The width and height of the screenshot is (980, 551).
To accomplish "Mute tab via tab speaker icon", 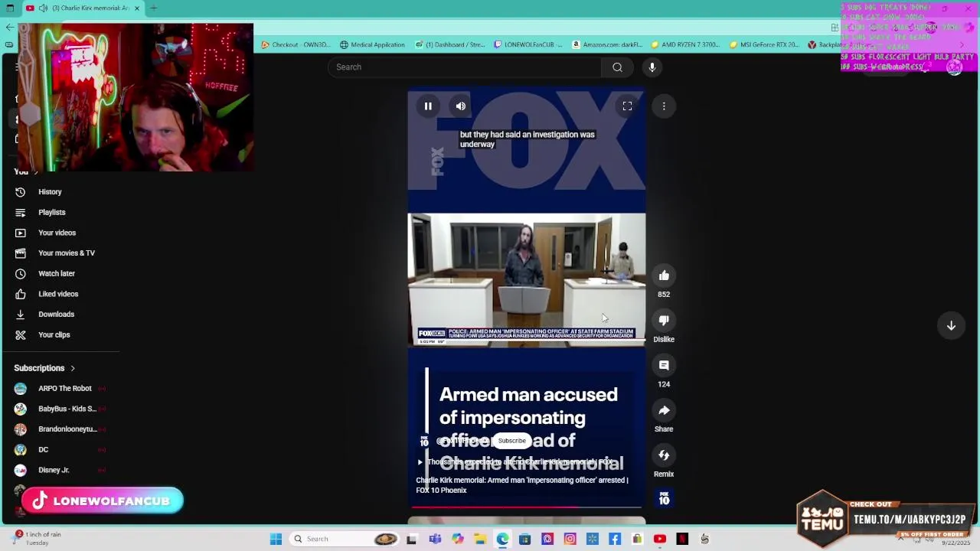I will coord(43,8).
